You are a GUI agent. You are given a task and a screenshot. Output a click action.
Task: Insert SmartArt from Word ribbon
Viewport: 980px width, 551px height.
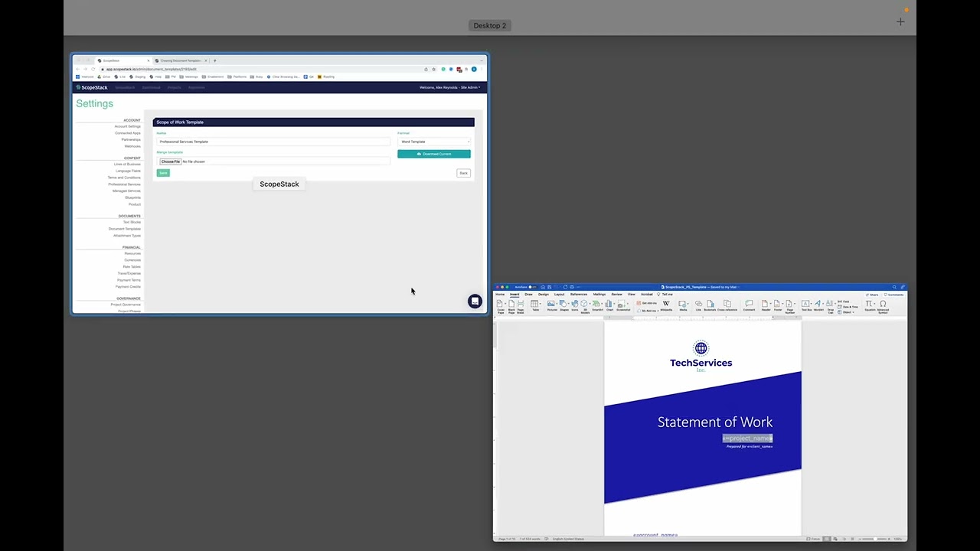coord(598,306)
